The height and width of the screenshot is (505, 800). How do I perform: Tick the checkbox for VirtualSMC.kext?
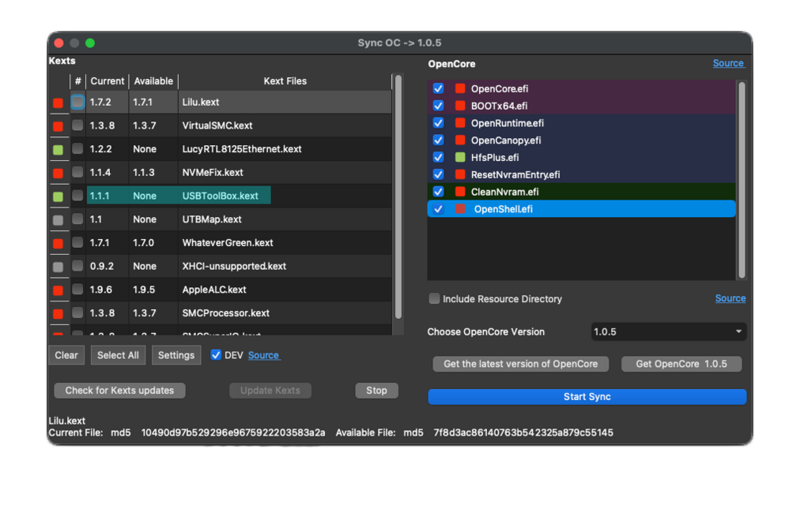[78, 125]
